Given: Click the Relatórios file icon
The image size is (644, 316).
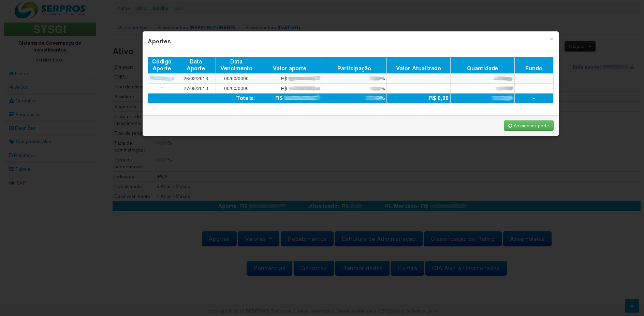Looking at the screenshot, I should pos(11,155).
